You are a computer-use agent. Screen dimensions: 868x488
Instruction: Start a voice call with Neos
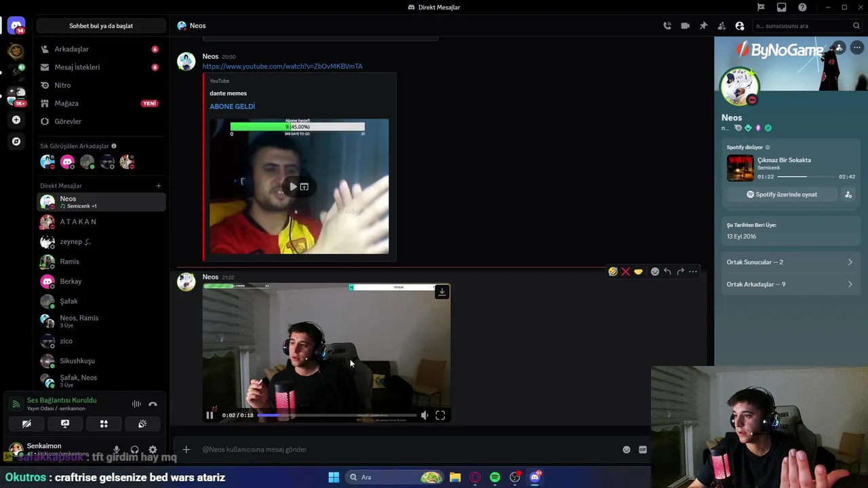(x=667, y=26)
